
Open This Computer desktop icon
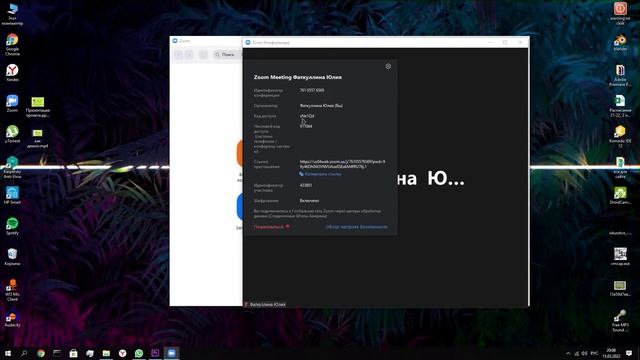(12, 14)
